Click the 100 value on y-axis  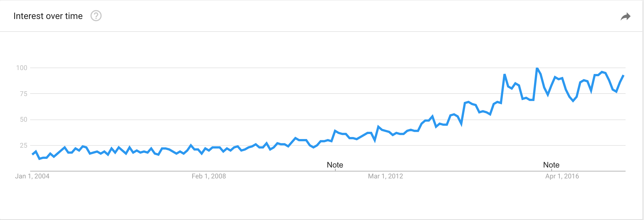(22, 68)
